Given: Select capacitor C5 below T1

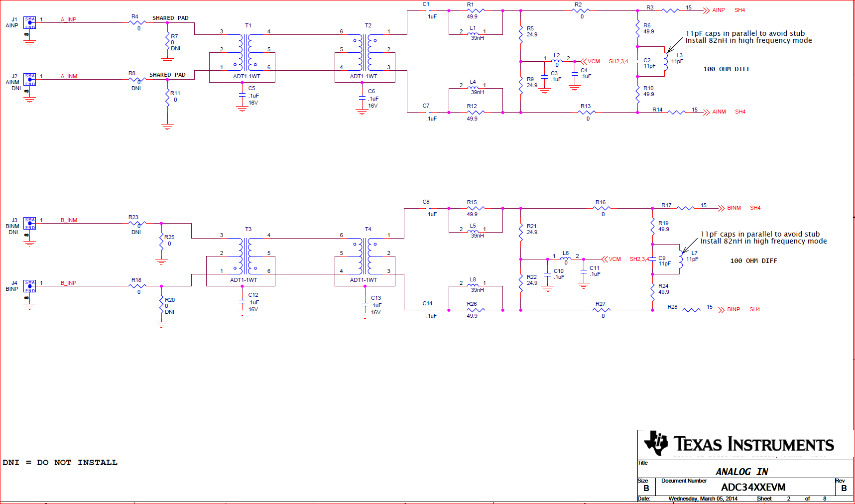Looking at the screenshot, I should [x=242, y=95].
